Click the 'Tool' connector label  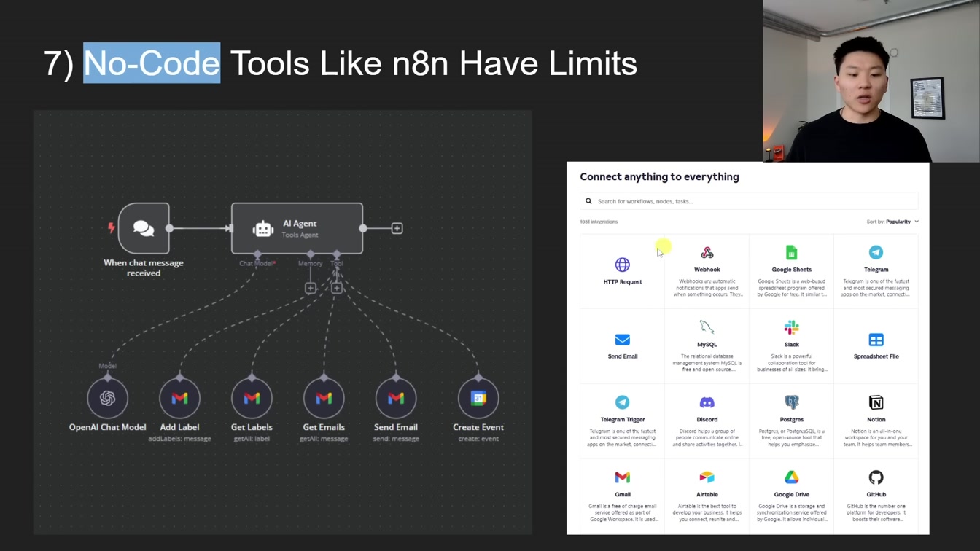pyautogui.click(x=336, y=263)
